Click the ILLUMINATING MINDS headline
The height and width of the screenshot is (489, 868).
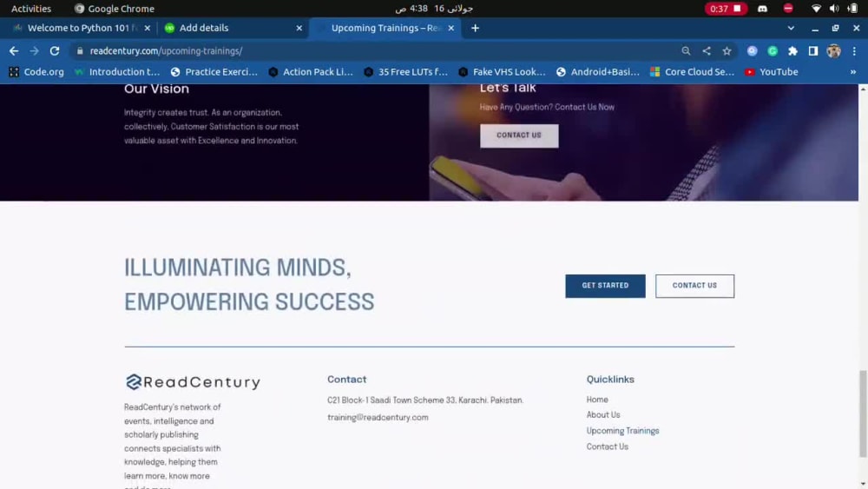coord(249,285)
